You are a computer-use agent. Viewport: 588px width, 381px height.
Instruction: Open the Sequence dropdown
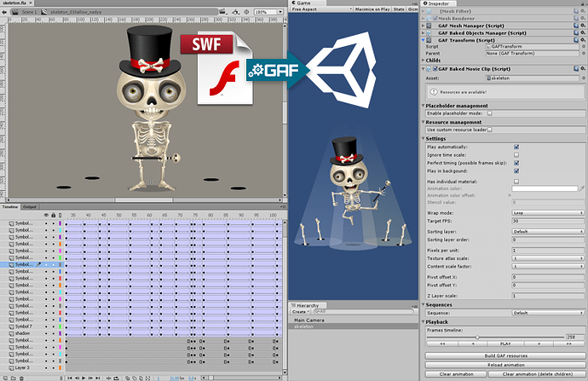pos(548,313)
